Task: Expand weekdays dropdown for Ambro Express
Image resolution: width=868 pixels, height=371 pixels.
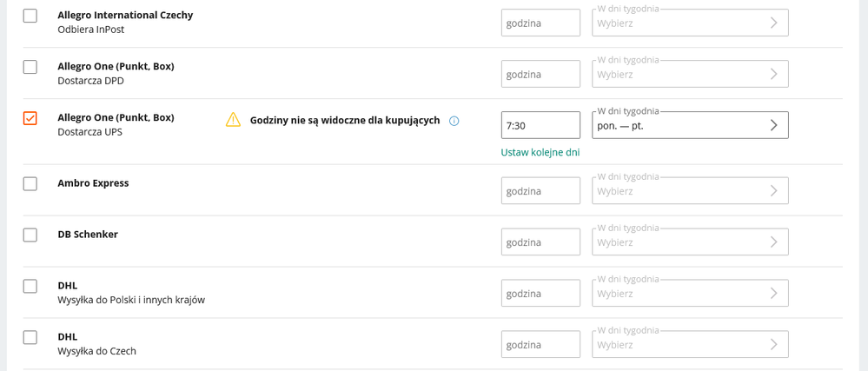Action: (x=690, y=190)
